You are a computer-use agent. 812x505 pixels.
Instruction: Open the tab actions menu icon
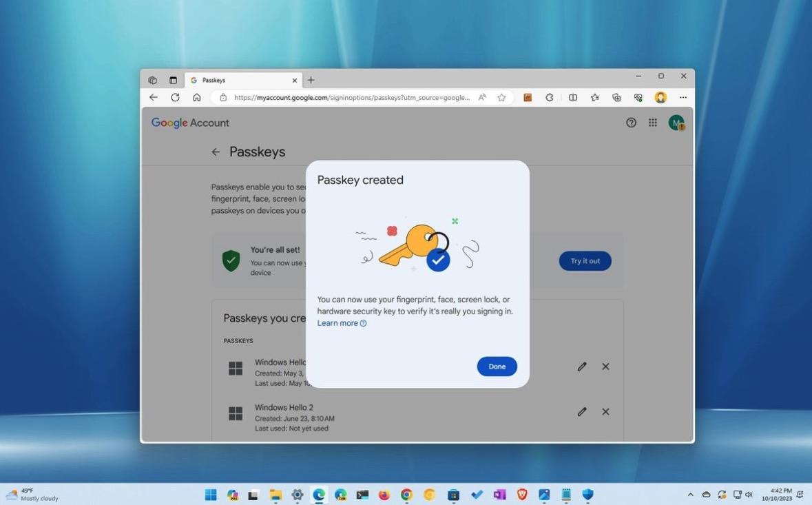173,81
